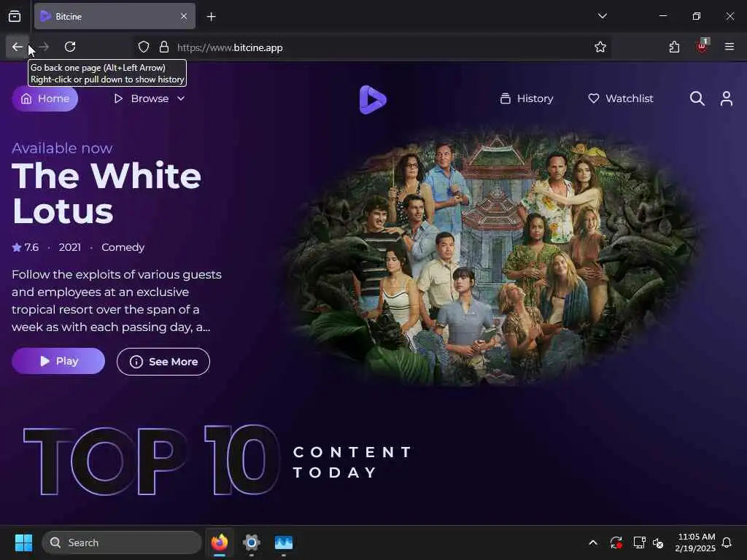This screenshot has height=560, width=747.
Task: Switch to the Bitcine tab
Action: (x=115, y=16)
